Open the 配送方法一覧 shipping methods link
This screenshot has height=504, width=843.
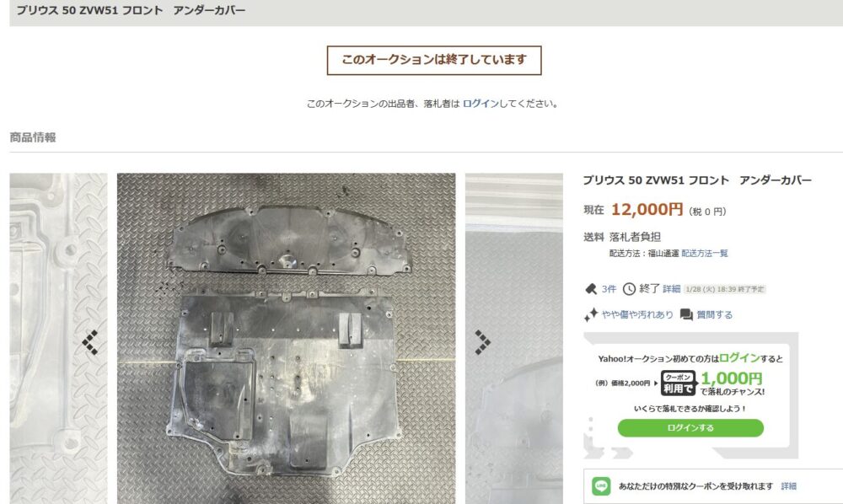click(705, 253)
